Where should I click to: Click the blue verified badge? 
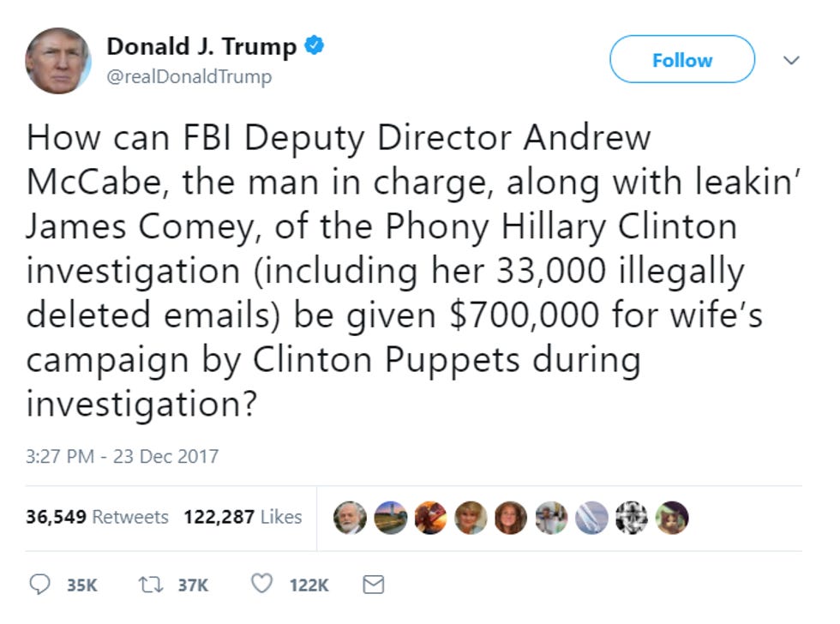(315, 45)
